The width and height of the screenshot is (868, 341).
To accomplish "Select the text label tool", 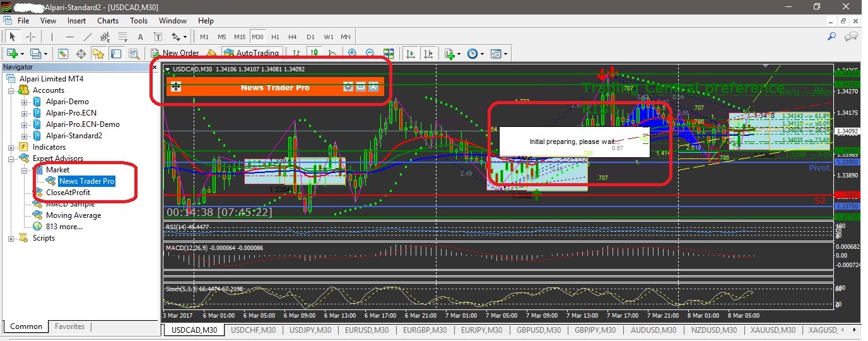I will pos(158,37).
